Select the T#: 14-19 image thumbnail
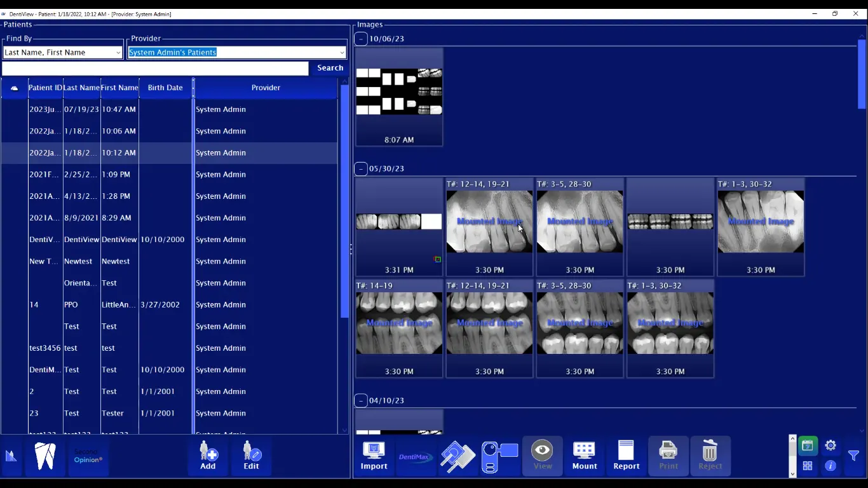The image size is (868, 488). [399, 329]
